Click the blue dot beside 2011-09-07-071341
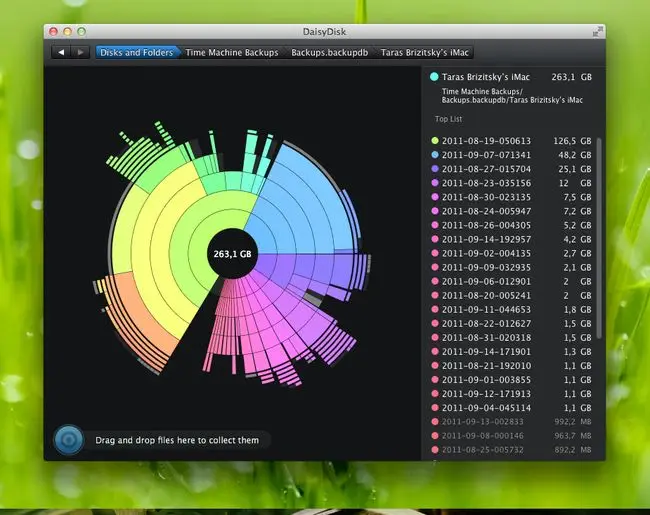The width and height of the screenshot is (650, 515). tap(435, 155)
